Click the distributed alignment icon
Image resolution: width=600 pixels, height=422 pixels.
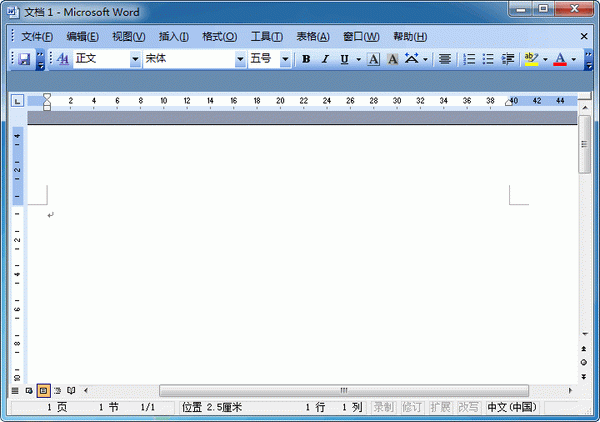coord(445,59)
